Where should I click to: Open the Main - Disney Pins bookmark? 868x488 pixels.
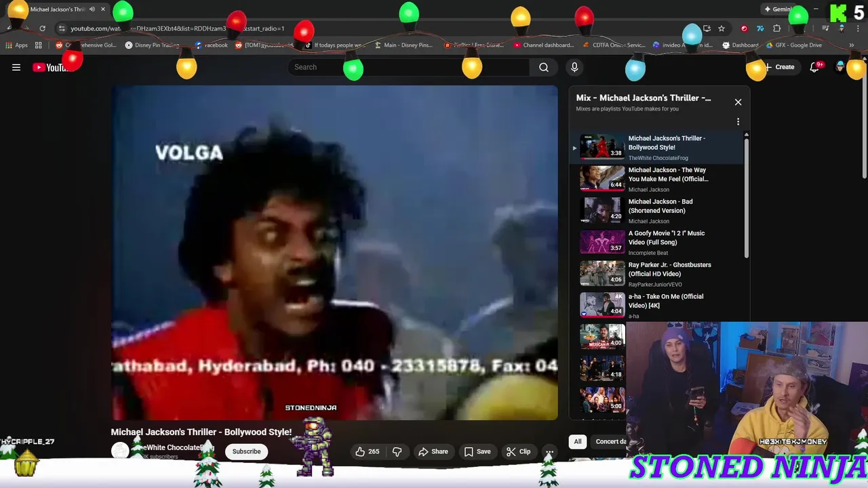tap(403, 45)
